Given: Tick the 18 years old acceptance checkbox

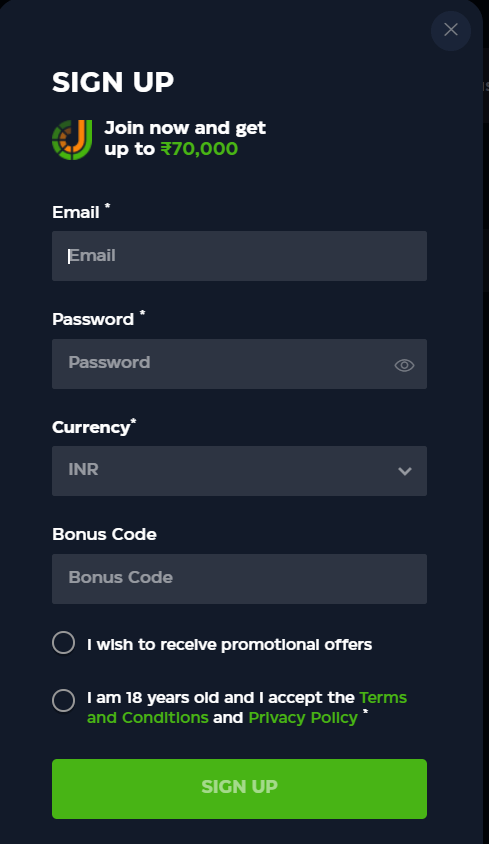Looking at the screenshot, I should 64,700.
